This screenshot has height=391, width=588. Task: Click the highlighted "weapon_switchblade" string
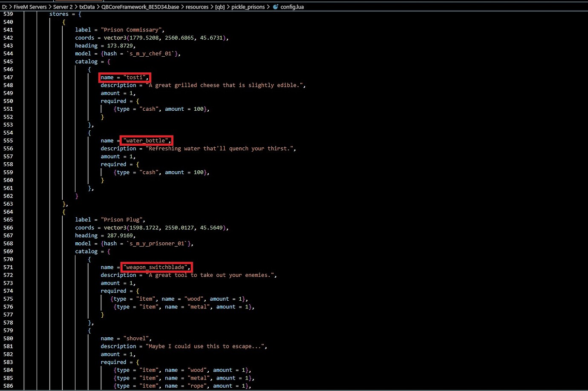click(x=156, y=267)
